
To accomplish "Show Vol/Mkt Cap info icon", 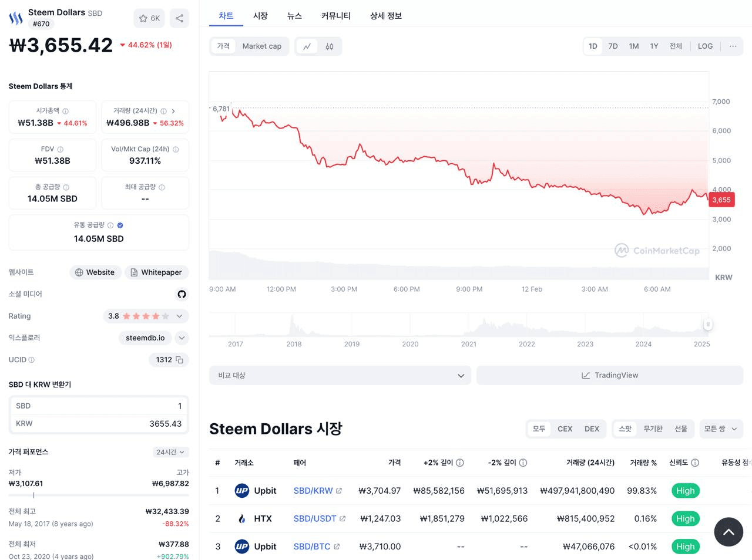I will pyautogui.click(x=176, y=149).
